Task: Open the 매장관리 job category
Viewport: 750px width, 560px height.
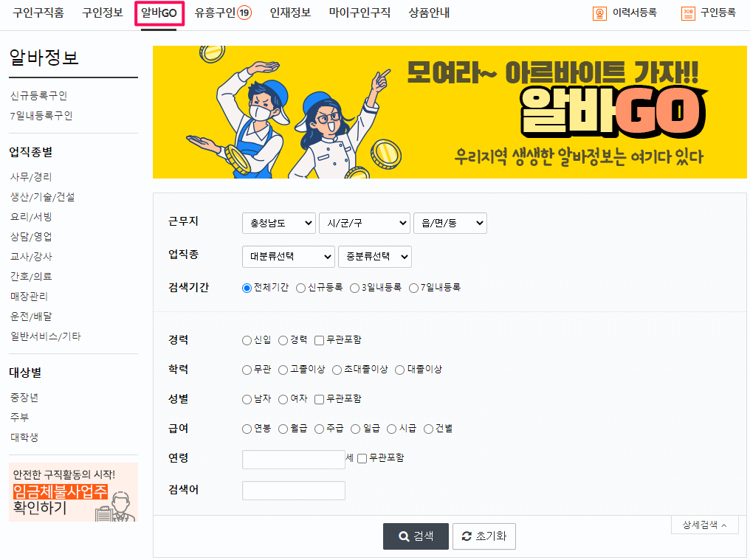Action: 30,297
